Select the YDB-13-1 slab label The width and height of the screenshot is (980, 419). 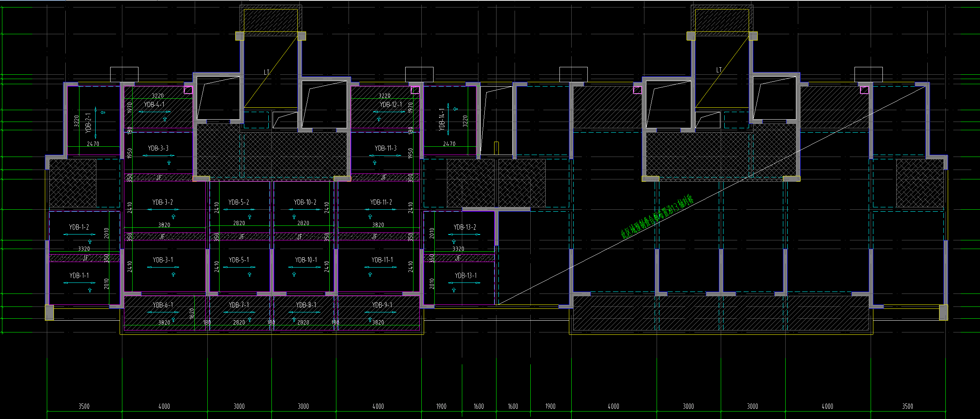466,276
